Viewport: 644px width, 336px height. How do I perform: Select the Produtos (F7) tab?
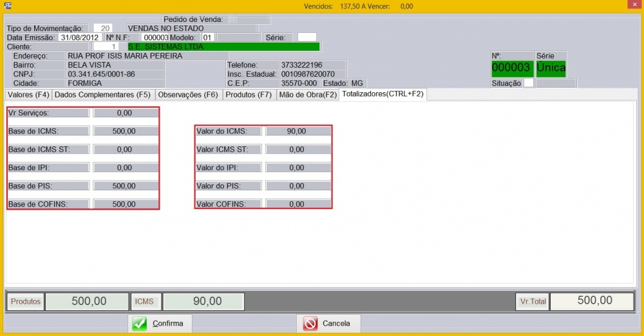[x=249, y=95]
